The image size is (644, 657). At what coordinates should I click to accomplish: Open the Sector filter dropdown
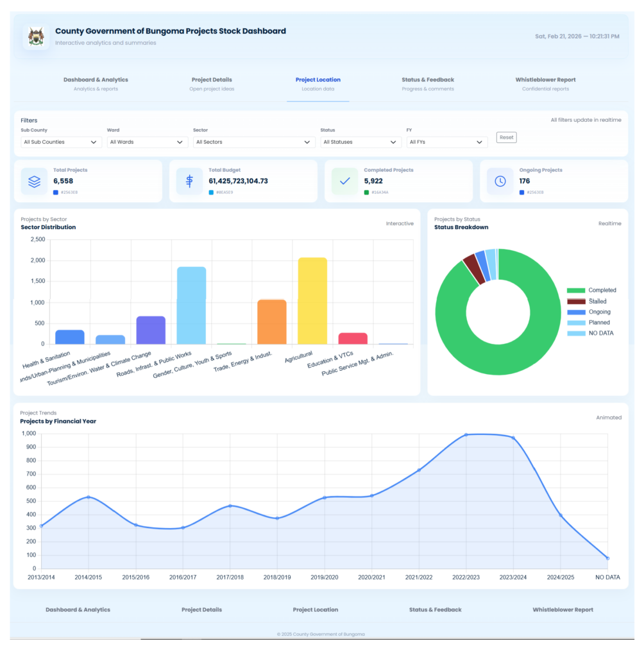pyautogui.click(x=253, y=142)
